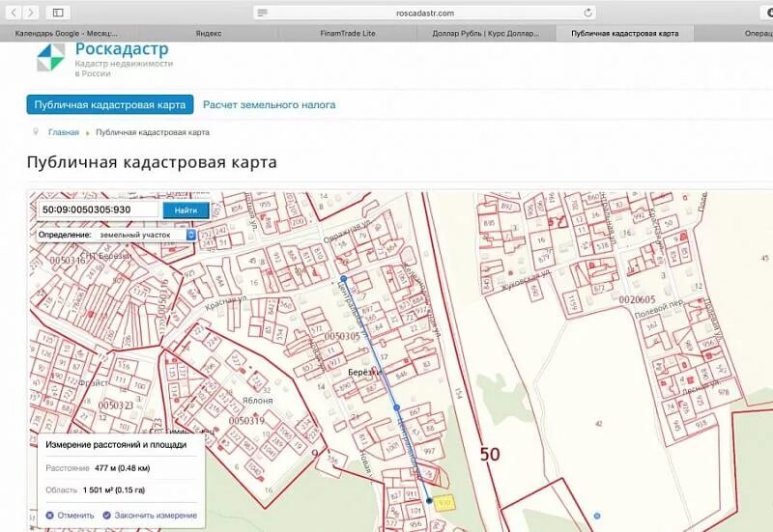Click the Берёзки label on map
Screen dimensions: 773x532
pos(365,373)
